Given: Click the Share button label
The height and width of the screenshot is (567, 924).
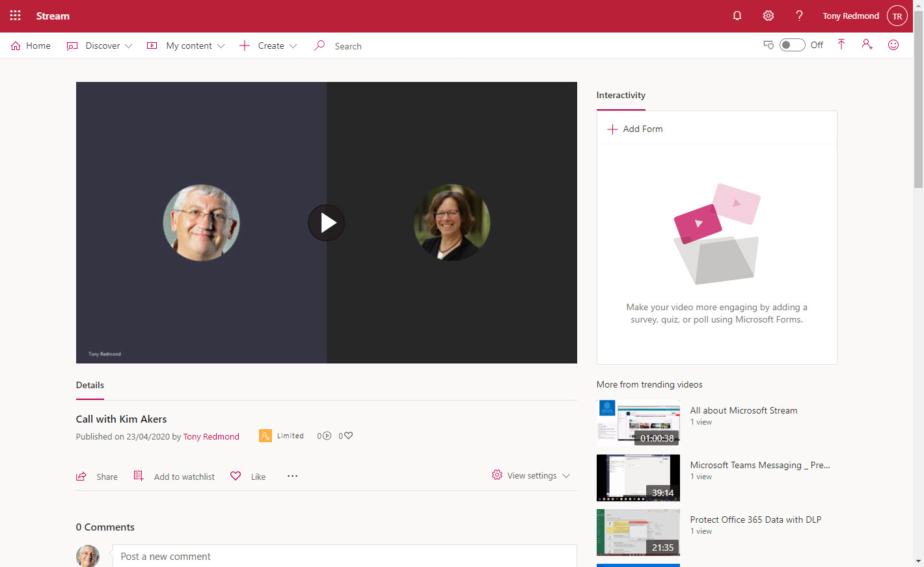Looking at the screenshot, I should 107,477.
